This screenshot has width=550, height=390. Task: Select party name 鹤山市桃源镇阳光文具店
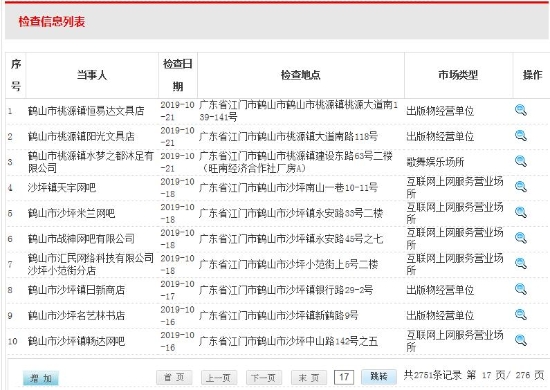point(81,136)
